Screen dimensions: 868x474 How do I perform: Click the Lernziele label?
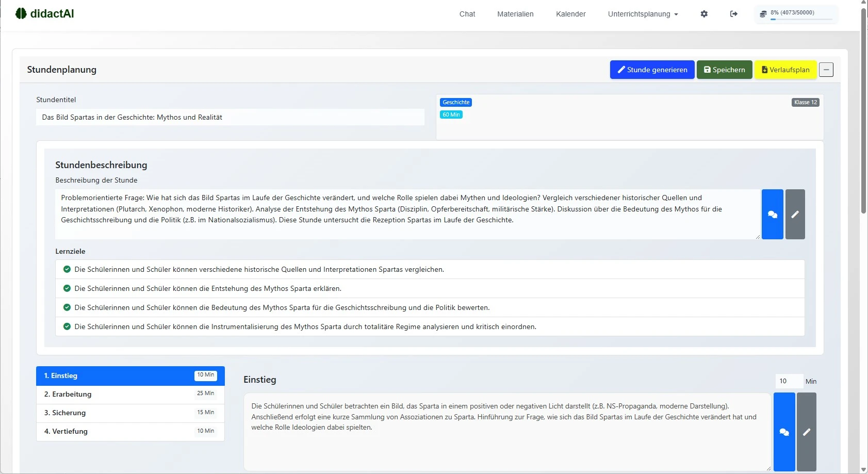click(70, 251)
